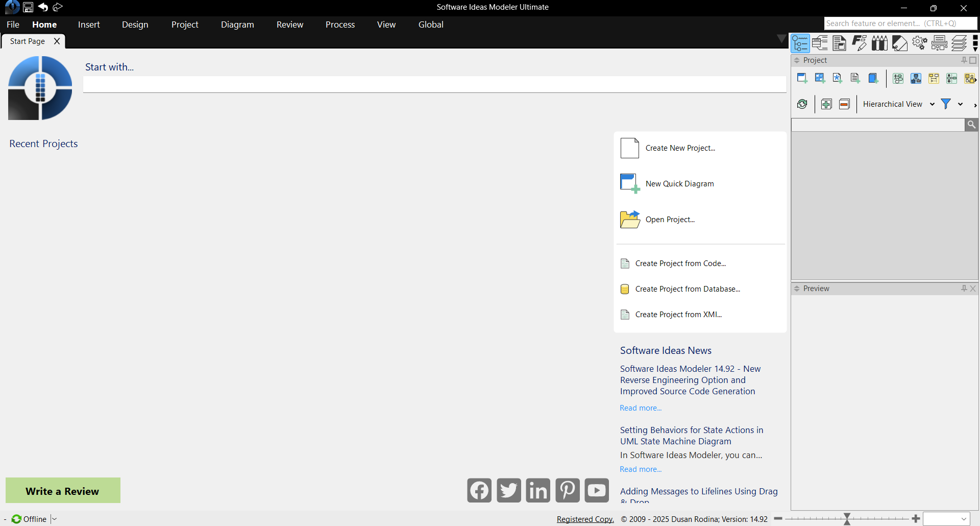
Task: Select the Project tree sidebar icon
Action: coord(800,43)
